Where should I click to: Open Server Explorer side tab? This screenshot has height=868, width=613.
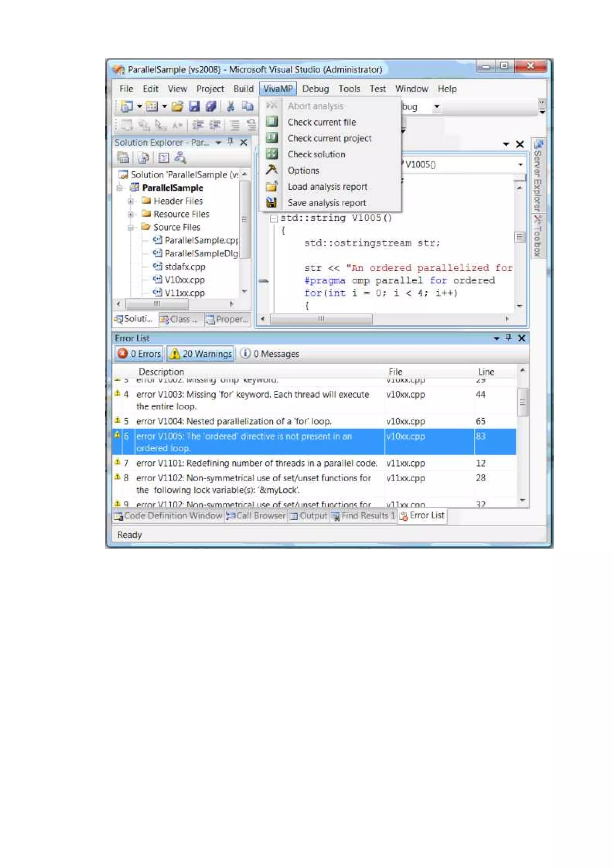[x=538, y=176]
